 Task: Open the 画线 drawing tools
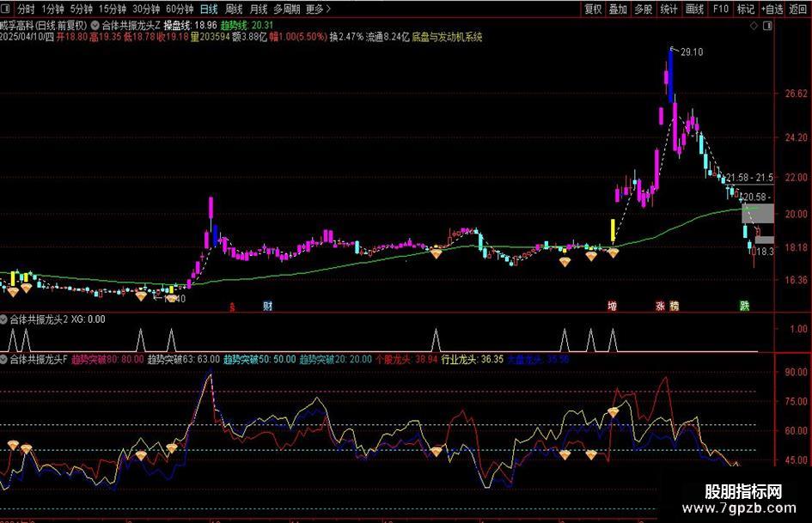pyautogui.click(x=694, y=9)
